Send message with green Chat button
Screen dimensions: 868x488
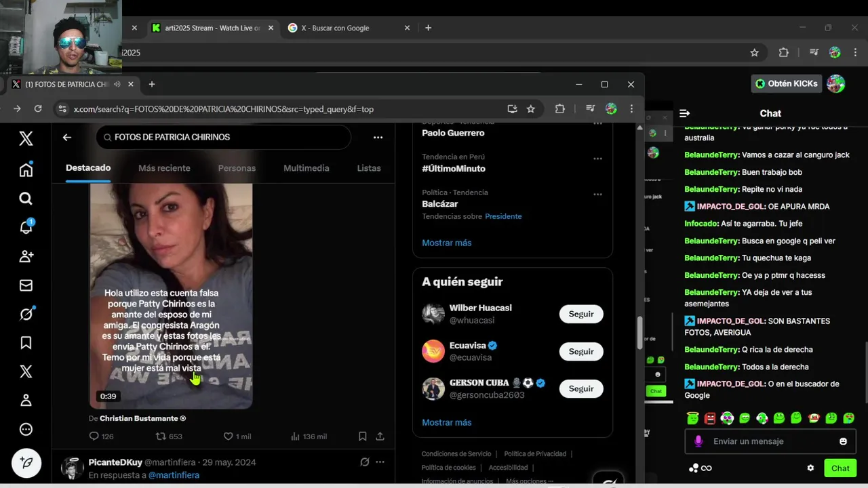840,468
